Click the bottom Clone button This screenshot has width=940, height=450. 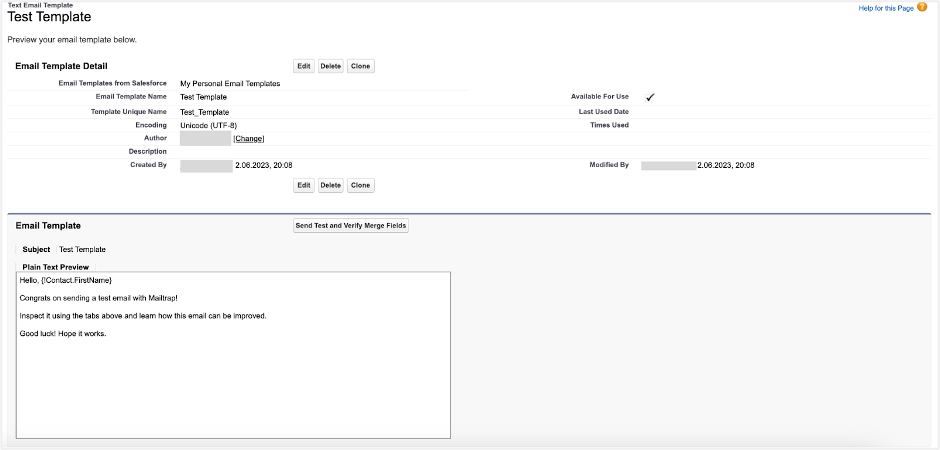click(360, 186)
